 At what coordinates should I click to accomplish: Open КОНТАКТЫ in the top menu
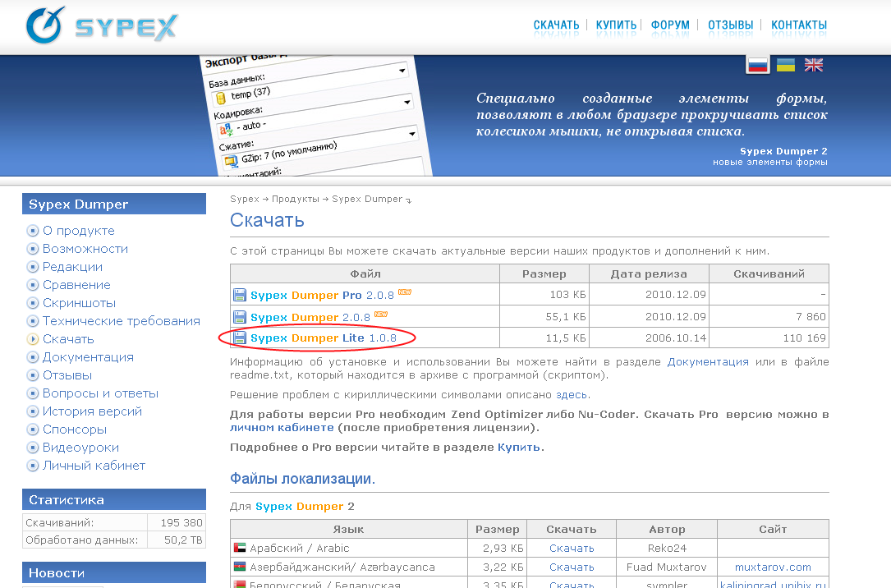coord(798,25)
